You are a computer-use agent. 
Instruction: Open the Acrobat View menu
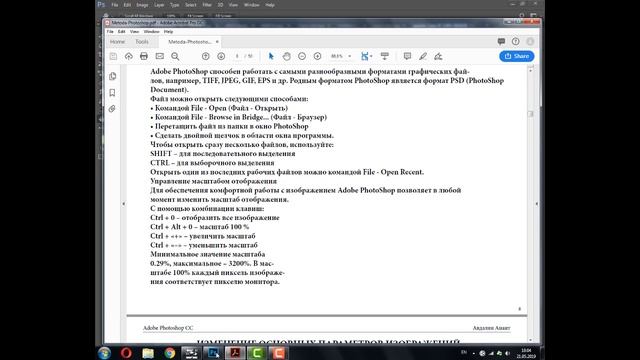[x=134, y=31]
